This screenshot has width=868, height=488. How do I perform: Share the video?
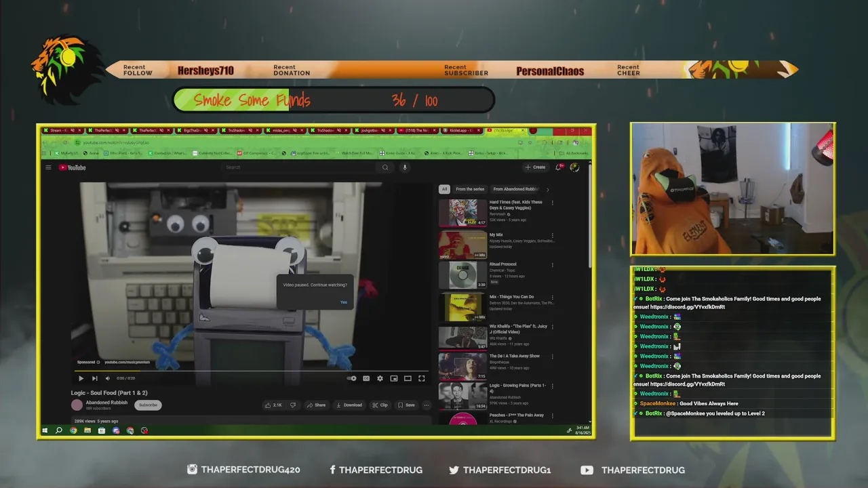pyautogui.click(x=316, y=405)
